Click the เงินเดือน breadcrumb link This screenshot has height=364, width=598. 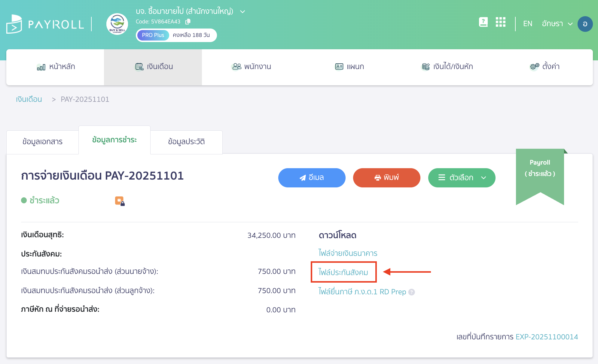pos(29,99)
